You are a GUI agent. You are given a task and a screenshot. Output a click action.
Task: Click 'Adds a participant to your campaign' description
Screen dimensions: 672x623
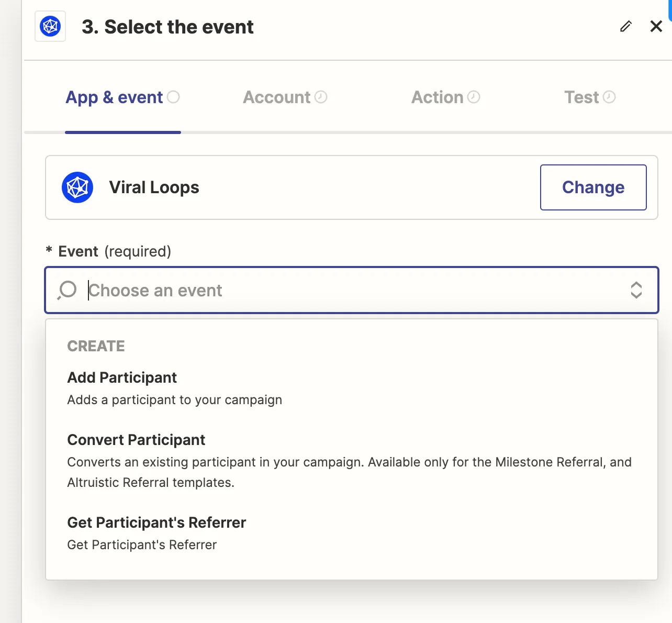point(175,400)
